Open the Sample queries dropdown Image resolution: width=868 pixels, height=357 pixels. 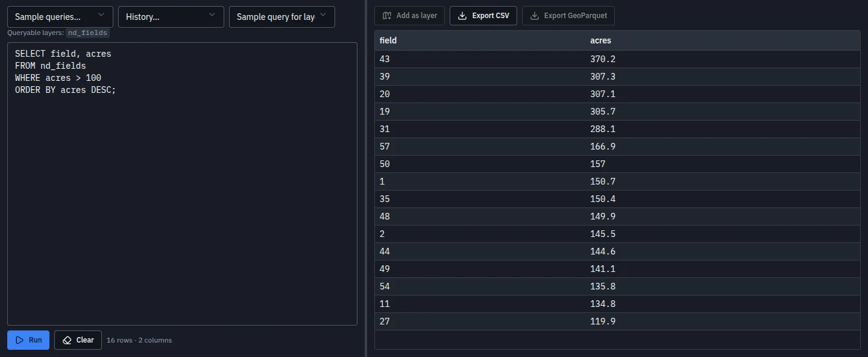pos(60,17)
